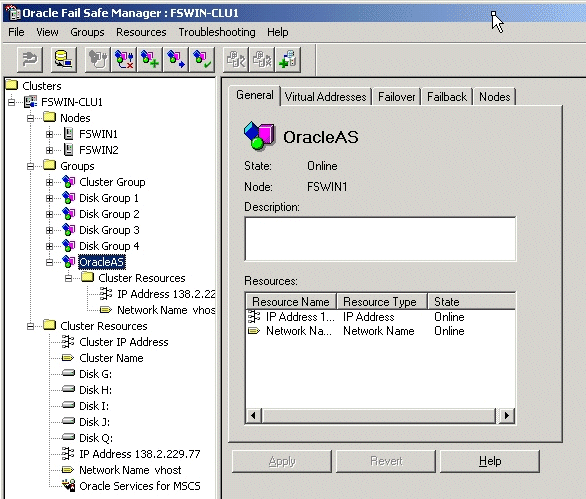
Task: Click the Disk Group 3 group icon
Action: (x=69, y=230)
